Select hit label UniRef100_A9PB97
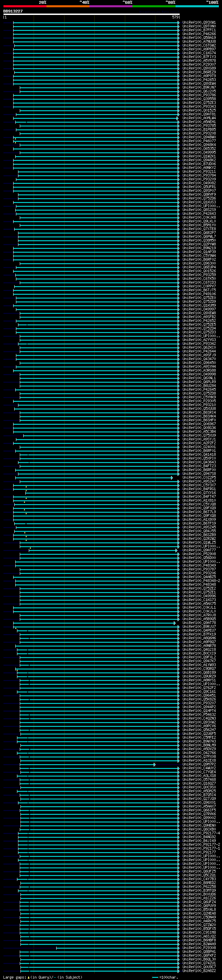222x980 pixels. 199,49
